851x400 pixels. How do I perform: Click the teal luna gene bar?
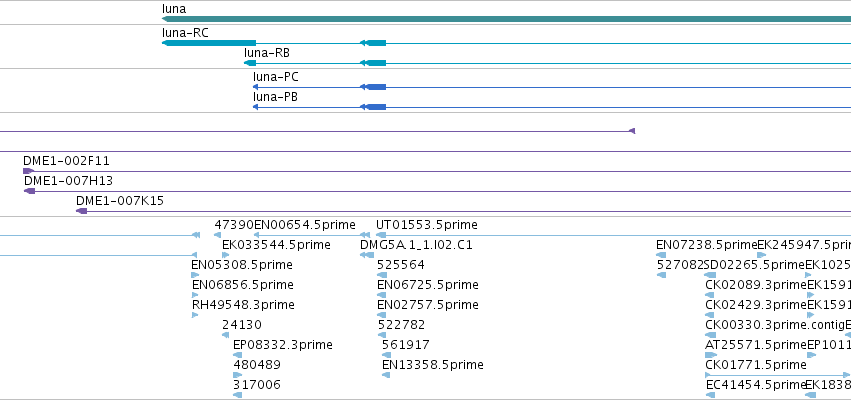pos(506,19)
